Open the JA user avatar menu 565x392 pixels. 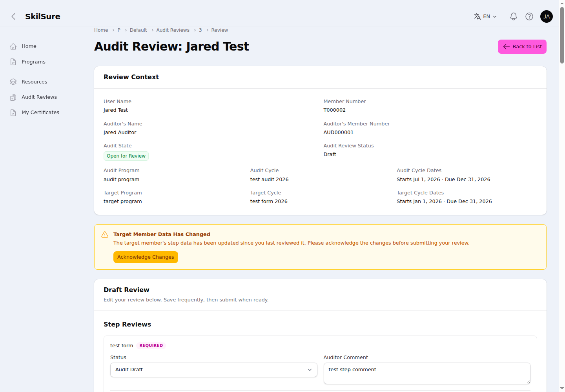point(546,16)
